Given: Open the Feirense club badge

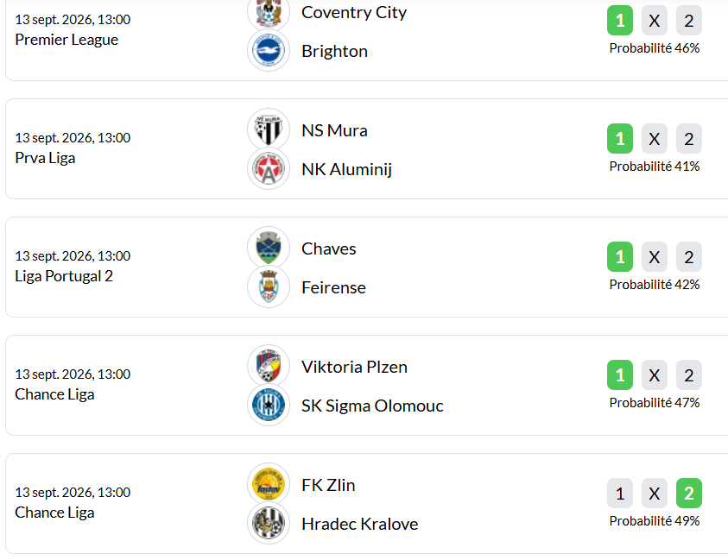Looking at the screenshot, I should point(269,286).
